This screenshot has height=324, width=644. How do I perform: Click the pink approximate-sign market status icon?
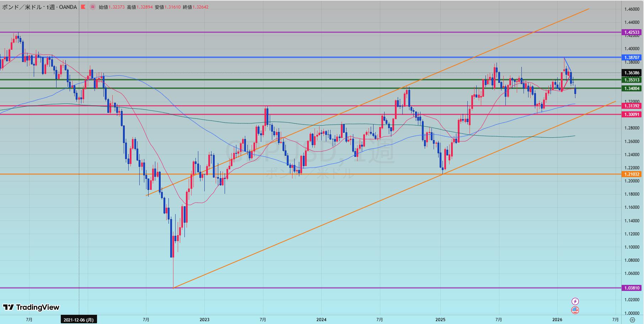point(93,7)
